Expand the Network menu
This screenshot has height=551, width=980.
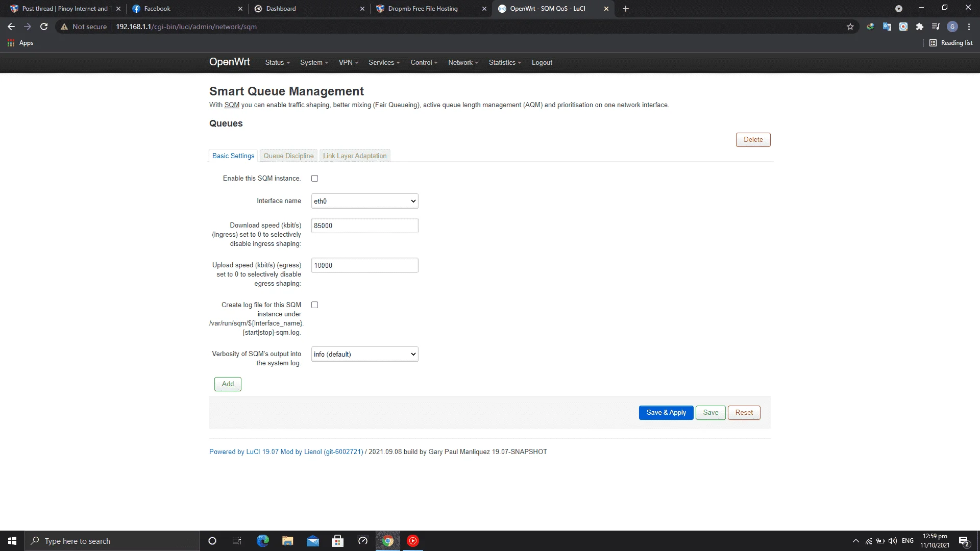pos(463,62)
